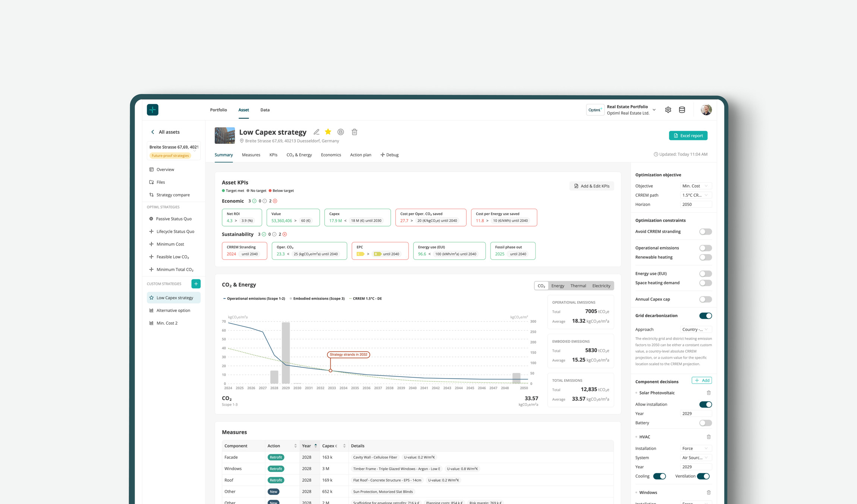This screenshot has height=504, width=857.
Task: Enable Space heating demand constraint
Action: tap(705, 283)
